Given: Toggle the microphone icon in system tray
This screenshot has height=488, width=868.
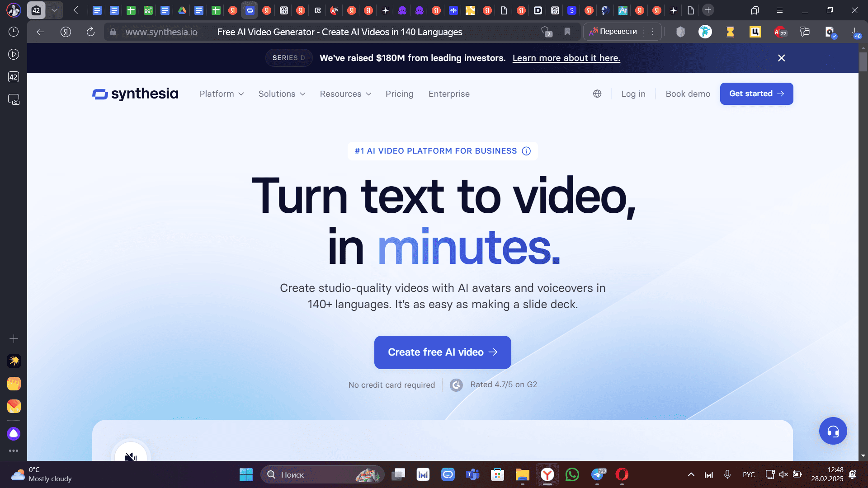Looking at the screenshot, I should [x=727, y=474].
